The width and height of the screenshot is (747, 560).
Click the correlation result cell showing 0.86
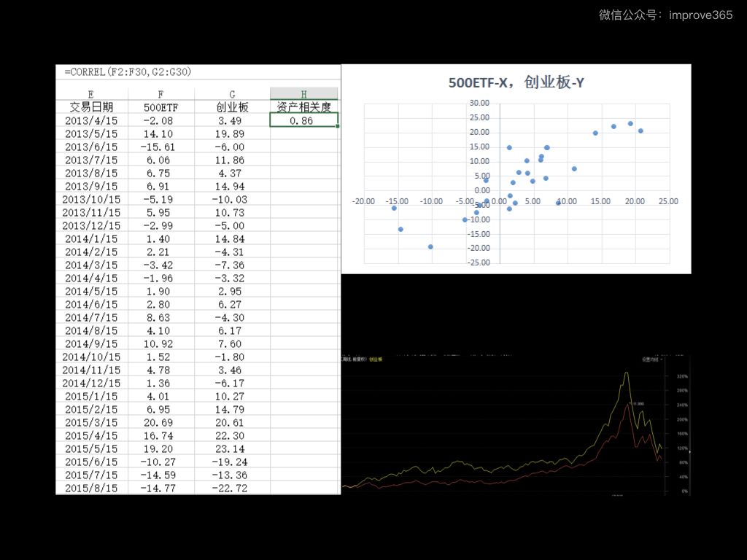point(303,120)
